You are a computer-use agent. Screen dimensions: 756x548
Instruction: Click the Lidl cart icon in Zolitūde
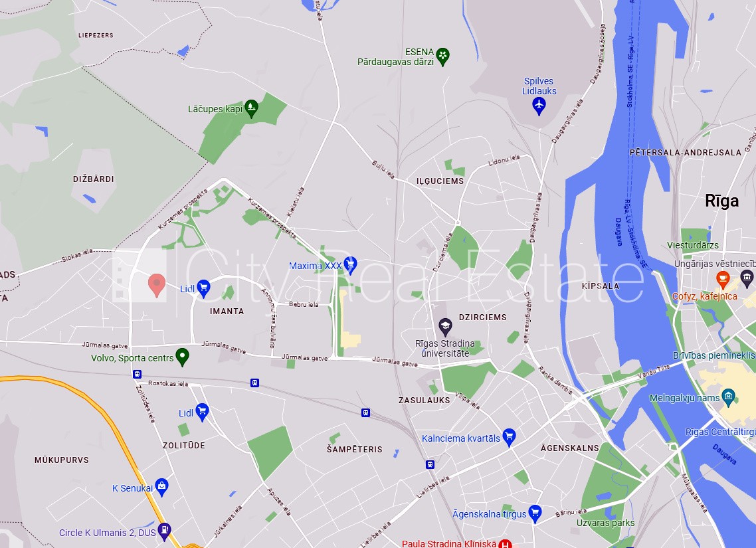(202, 412)
